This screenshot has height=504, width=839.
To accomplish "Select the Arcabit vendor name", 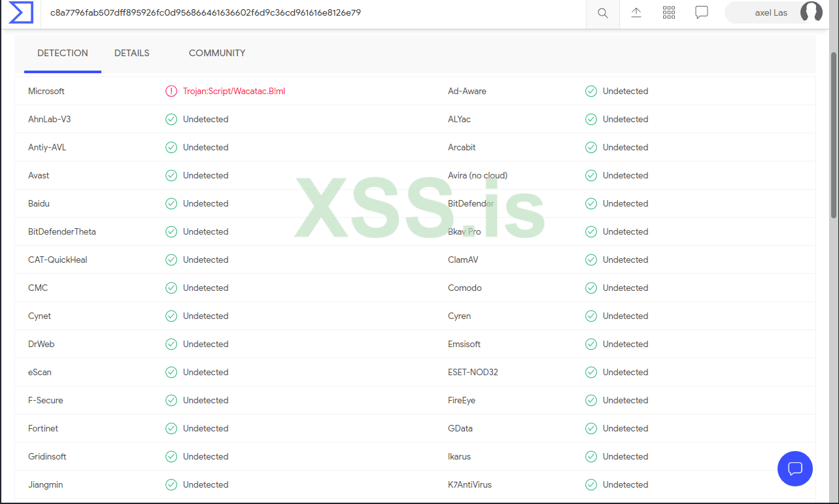I will pos(462,148).
